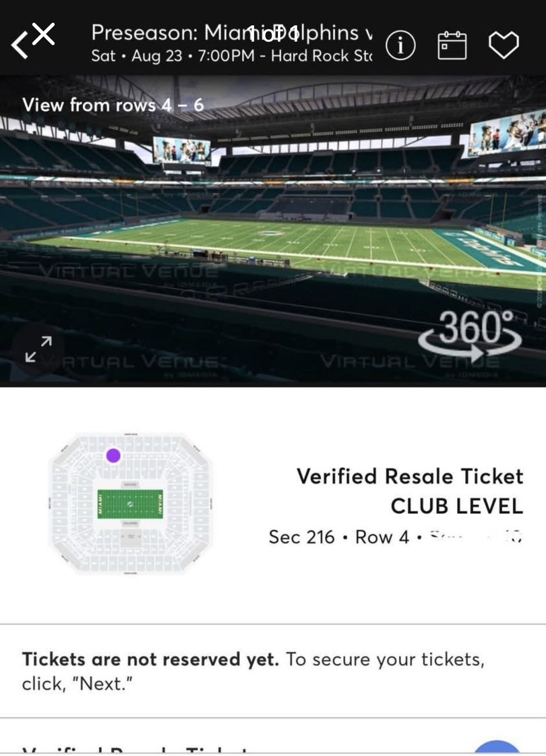Screen dimensions: 546x756
Task: Close the image viewer with the X
Action: click(x=44, y=34)
